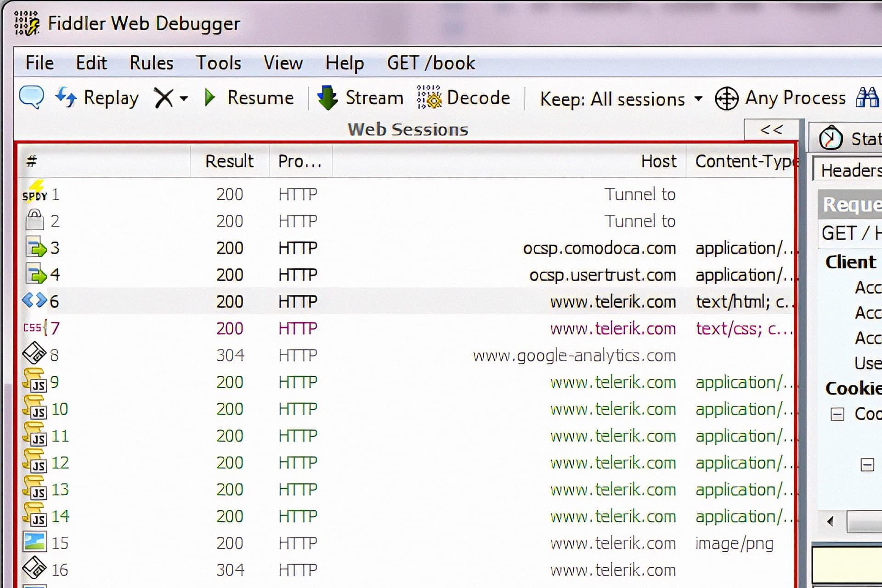Open the File menu
Image resolution: width=882 pixels, height=588 pixels.
pyautogui.click(x=40, y=63)
